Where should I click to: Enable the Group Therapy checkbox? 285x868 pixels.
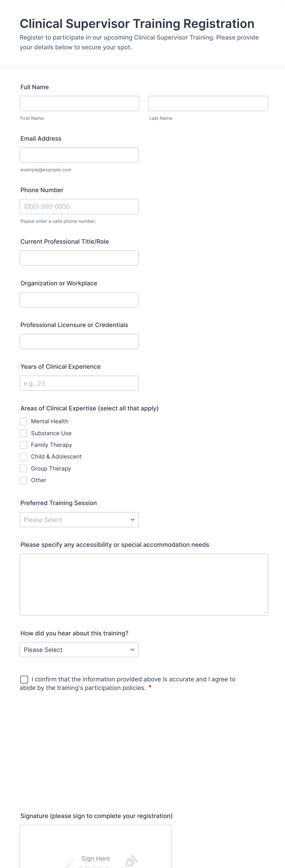point(23,468)
